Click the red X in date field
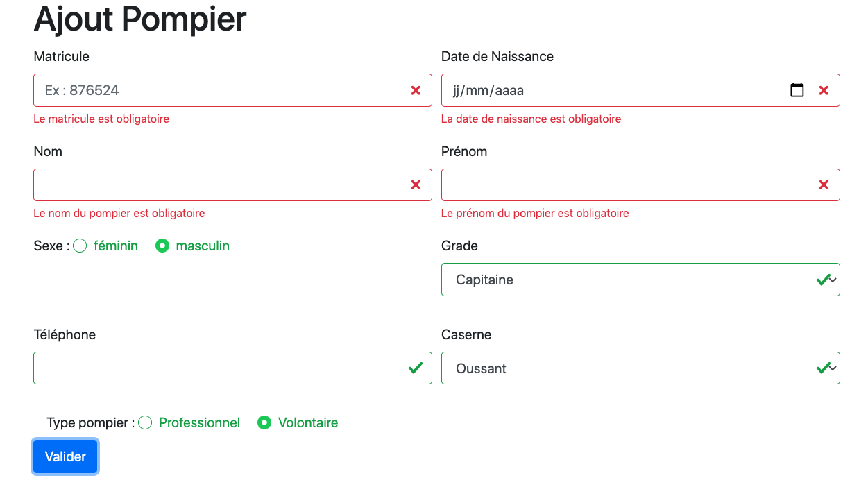The image size is (868, 496). pyautogui.click(x=824, y=90)
